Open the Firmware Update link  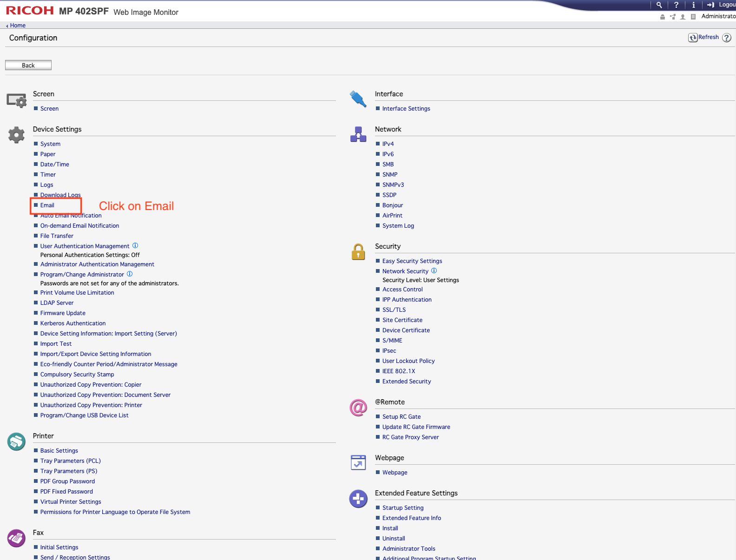point(63,313)
